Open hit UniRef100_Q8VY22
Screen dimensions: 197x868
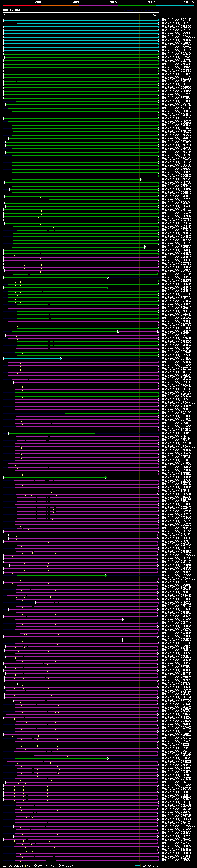[x=177, y=30]
